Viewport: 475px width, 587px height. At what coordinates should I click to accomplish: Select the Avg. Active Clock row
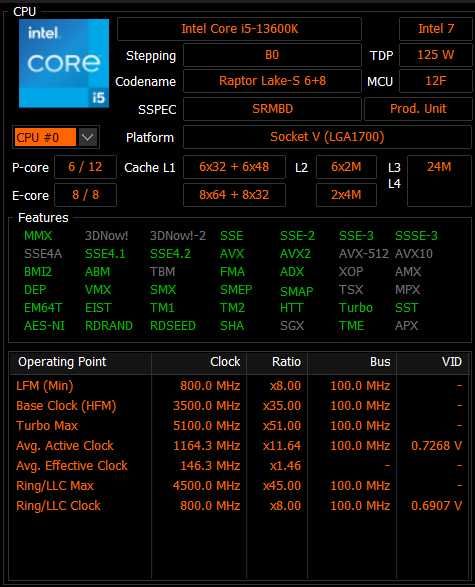click(240, 445)
